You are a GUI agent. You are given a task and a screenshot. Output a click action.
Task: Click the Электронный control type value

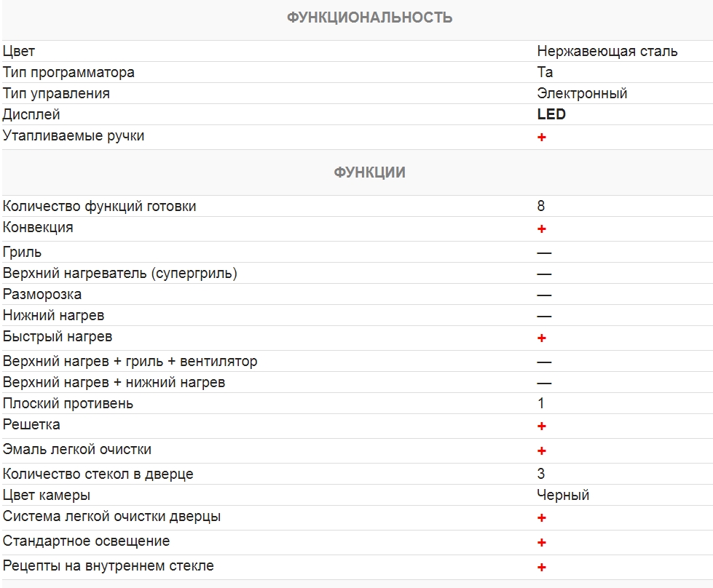pos(582,94)
